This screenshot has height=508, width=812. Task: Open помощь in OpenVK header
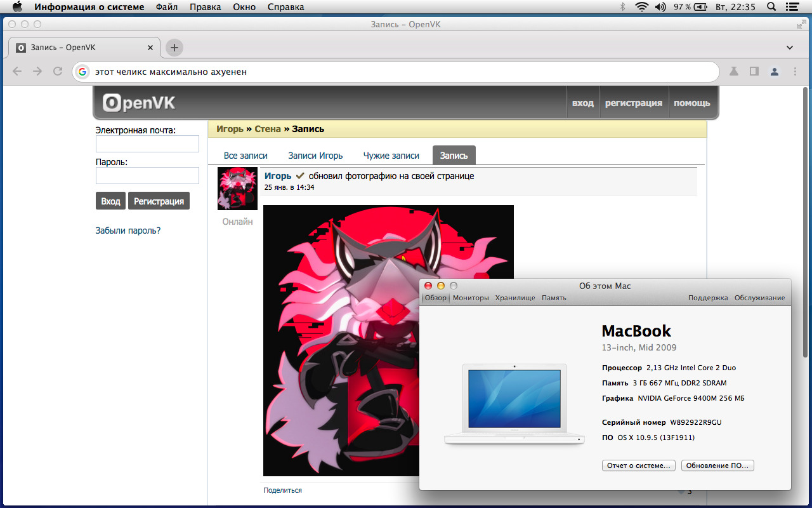tap(692, 103)
